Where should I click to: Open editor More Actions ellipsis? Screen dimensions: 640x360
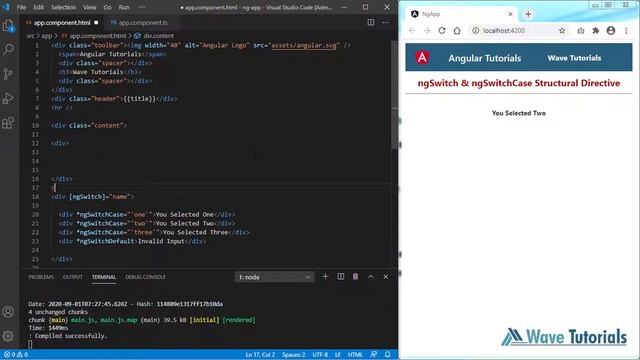pos(386,22)
